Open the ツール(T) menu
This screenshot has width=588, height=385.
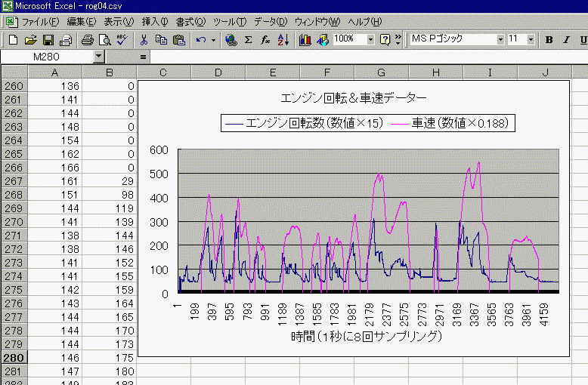[230, 22]
